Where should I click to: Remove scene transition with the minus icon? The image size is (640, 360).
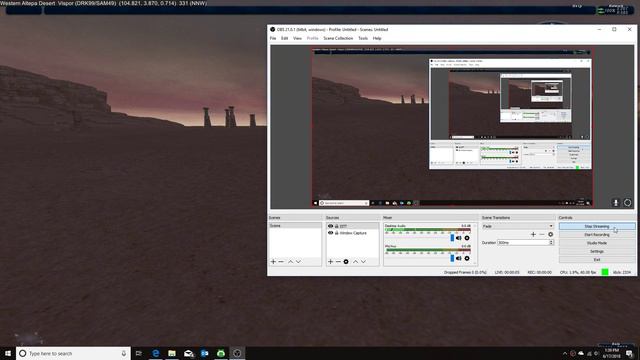pyautogui.click(x=542, y=234)
